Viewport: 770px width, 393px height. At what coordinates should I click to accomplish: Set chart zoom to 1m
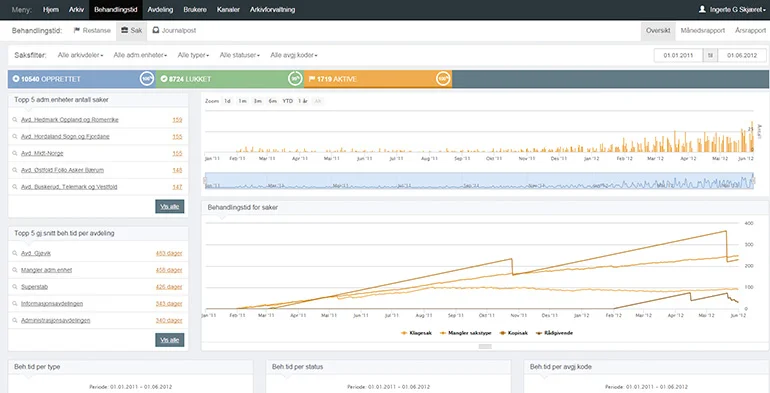point(243,101)
